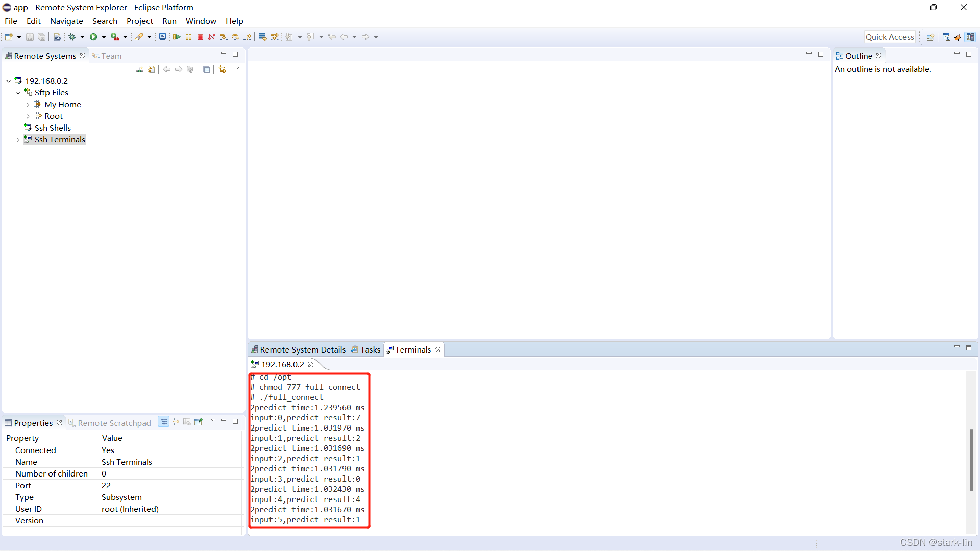980x551 pixels.
Task: Expand the My Home folder node
Action: click(x=28, y=105)
